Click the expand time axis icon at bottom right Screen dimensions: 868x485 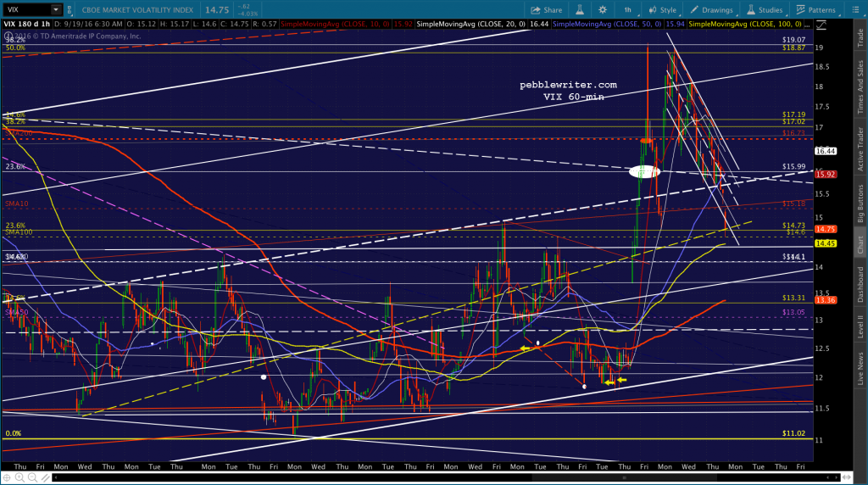pyautogui.click(x=846, y=477)
